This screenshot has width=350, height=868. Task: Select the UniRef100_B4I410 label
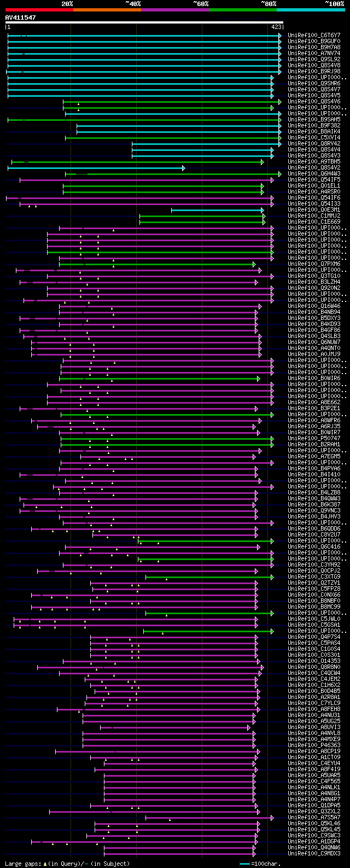click(x=314, y=474)
